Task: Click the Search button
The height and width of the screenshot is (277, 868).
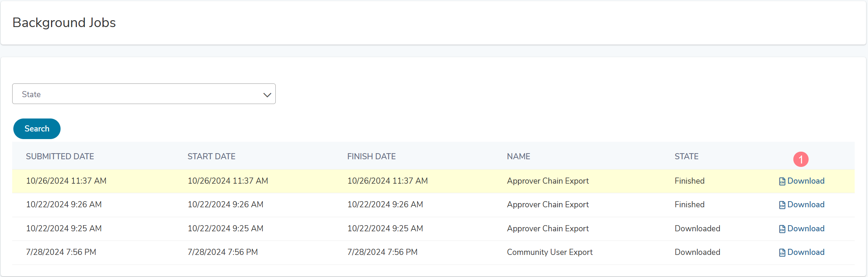Action: tap(37, 129)
